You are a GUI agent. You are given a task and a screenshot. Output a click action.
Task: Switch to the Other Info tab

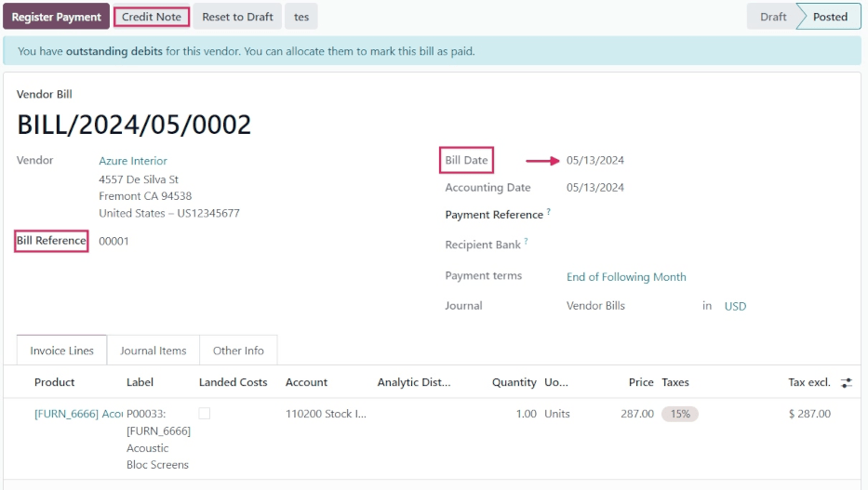238,351
